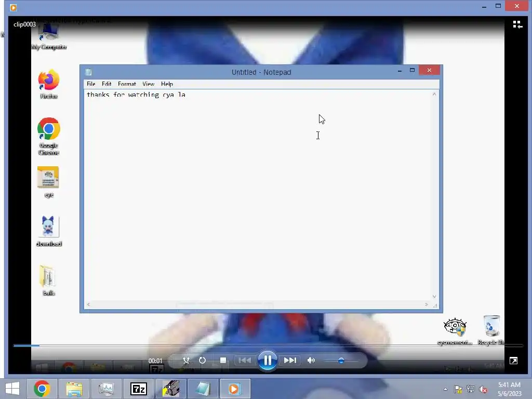Viewport: 532px width, 399px height.
Task: Select Windows Media Player taskbar icon
Action: 235,389
